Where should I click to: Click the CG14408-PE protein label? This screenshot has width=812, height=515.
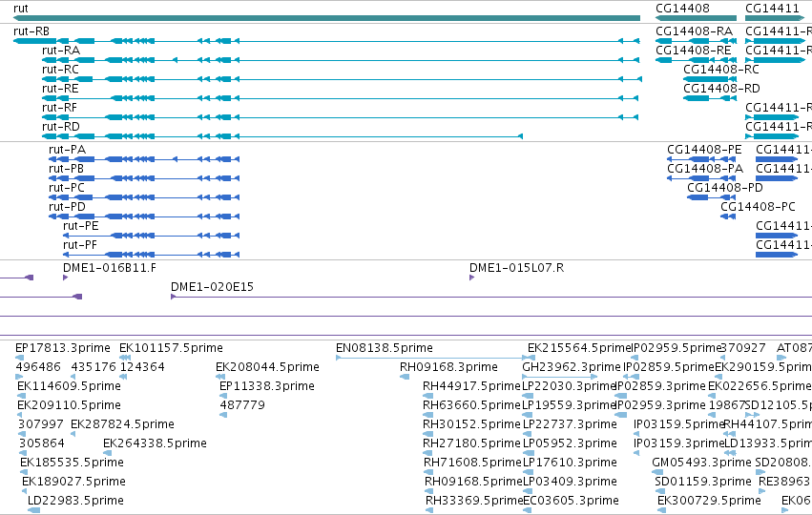coord(704,150)
